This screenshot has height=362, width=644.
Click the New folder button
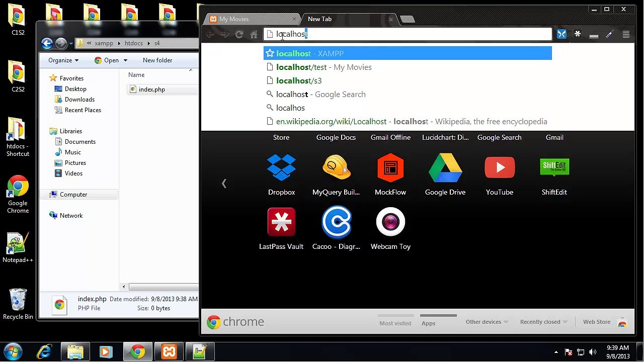[157, 60]
